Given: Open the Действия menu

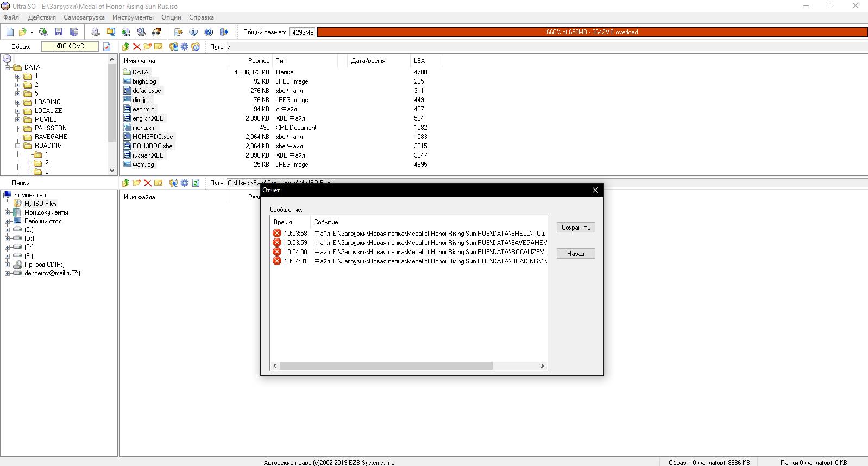Looking at the screenshot, I should click(42, 17).
